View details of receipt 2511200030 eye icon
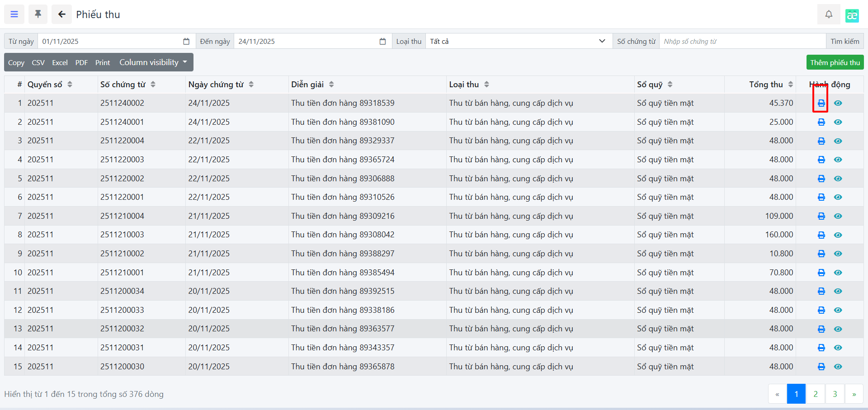 (838, 367)
